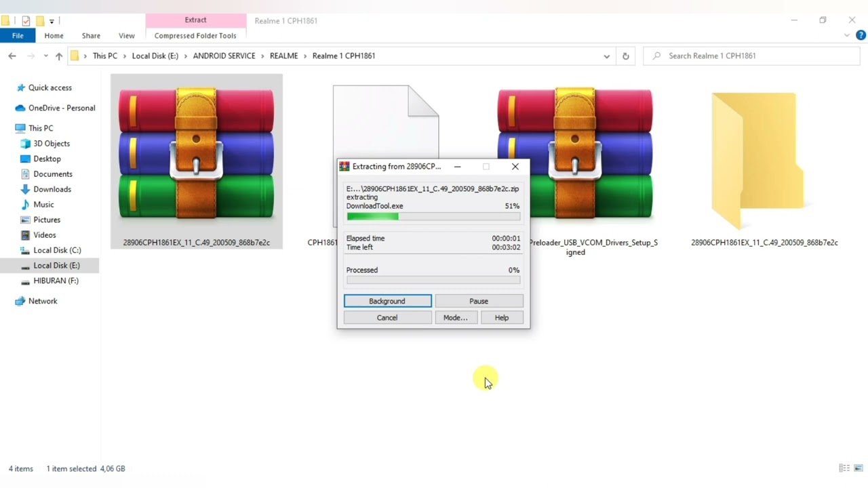Click the quick access New folder icon
The image size is (868, 488).
click(x=40, y=21)
